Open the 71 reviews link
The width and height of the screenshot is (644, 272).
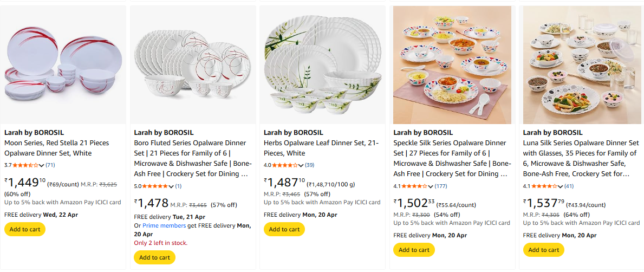click(x=50, y=165)
